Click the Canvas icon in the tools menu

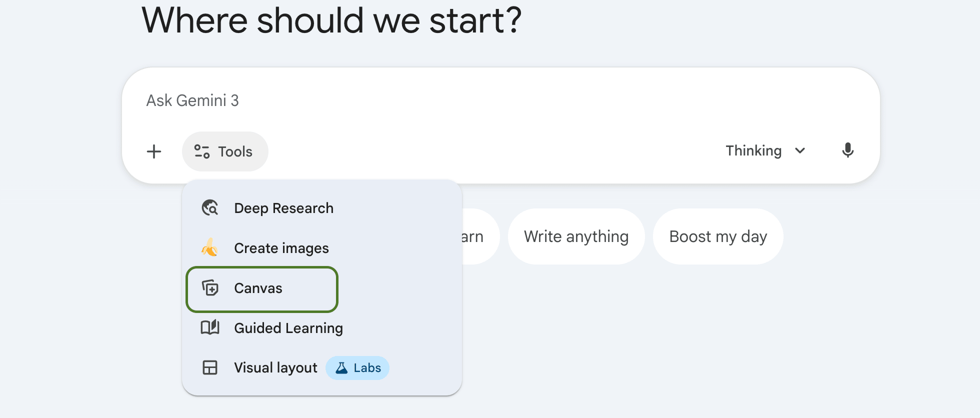210,288
